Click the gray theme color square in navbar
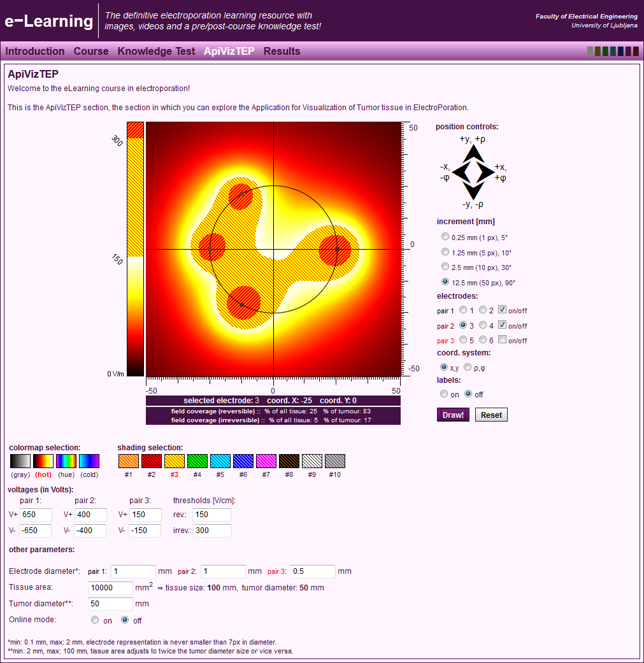This screenshot has height=663, width=644. pos(590,51)
